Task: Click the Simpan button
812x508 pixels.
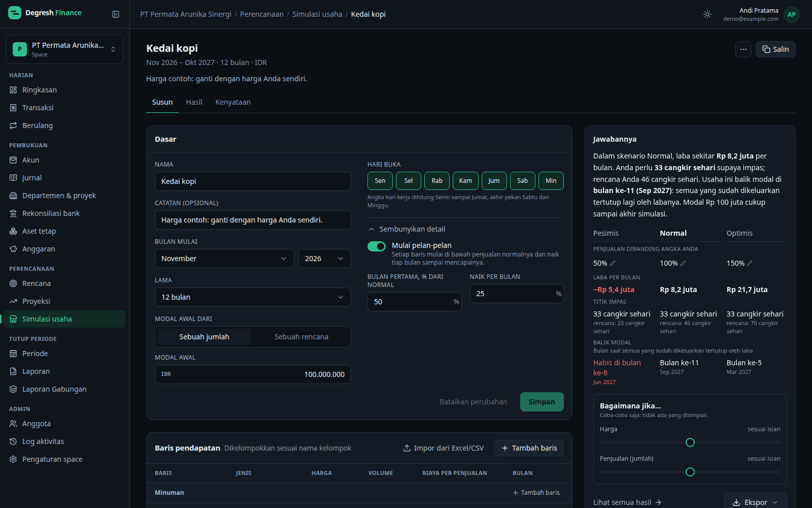Action: [x=542, y=402]
